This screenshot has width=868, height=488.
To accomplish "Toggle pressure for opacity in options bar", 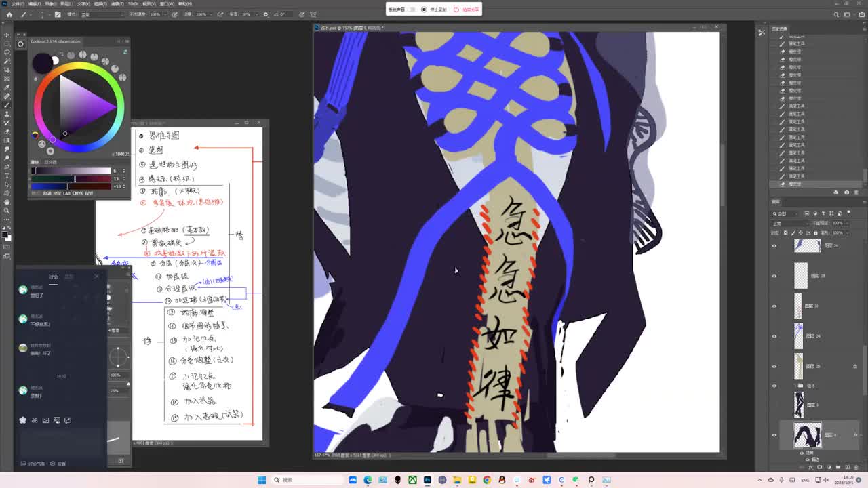I will 175,14.
